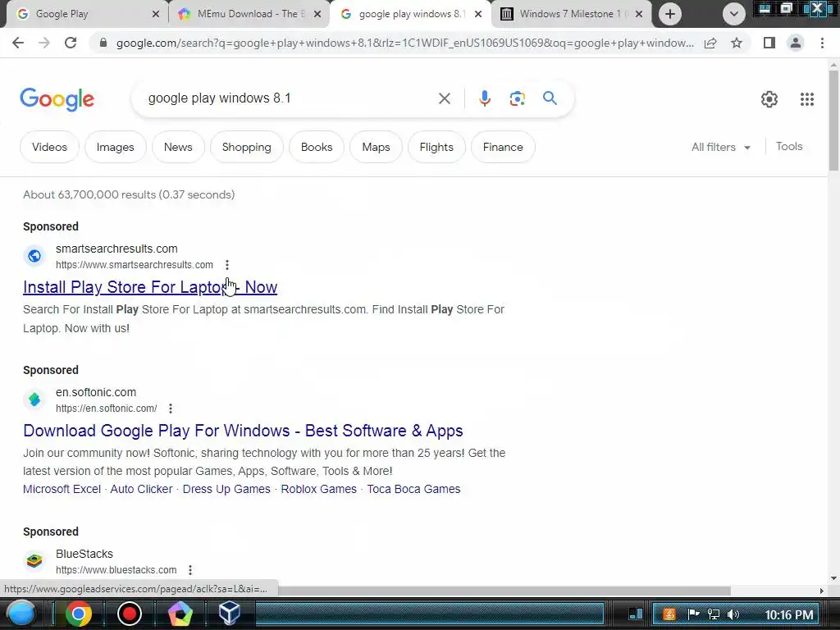
Task: Open options menu for BlueStacks ad
Action: pyautogui.click(x=190, y=570)
